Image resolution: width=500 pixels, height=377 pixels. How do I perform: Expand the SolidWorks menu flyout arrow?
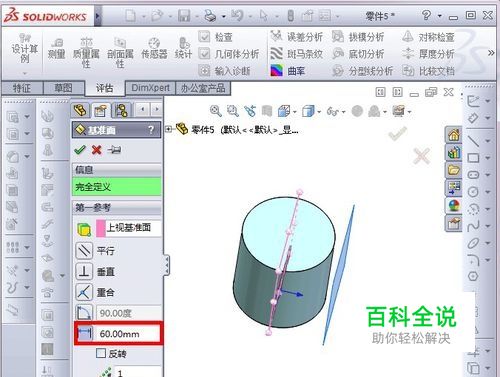97,16
